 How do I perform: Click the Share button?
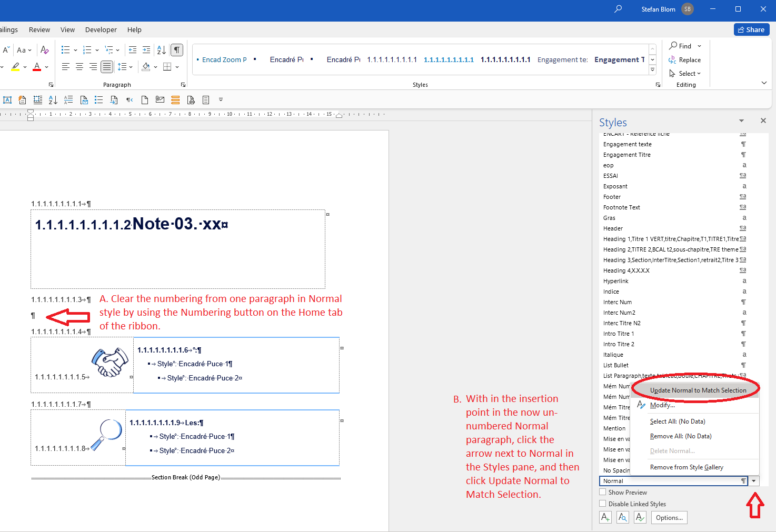coord(751,30)
